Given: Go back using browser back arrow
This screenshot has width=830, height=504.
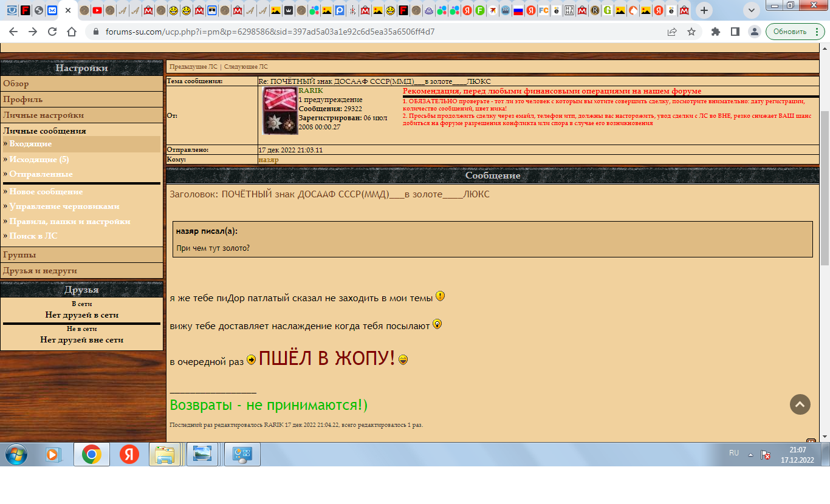Looking at the screenshot, I should click(13, 32).
